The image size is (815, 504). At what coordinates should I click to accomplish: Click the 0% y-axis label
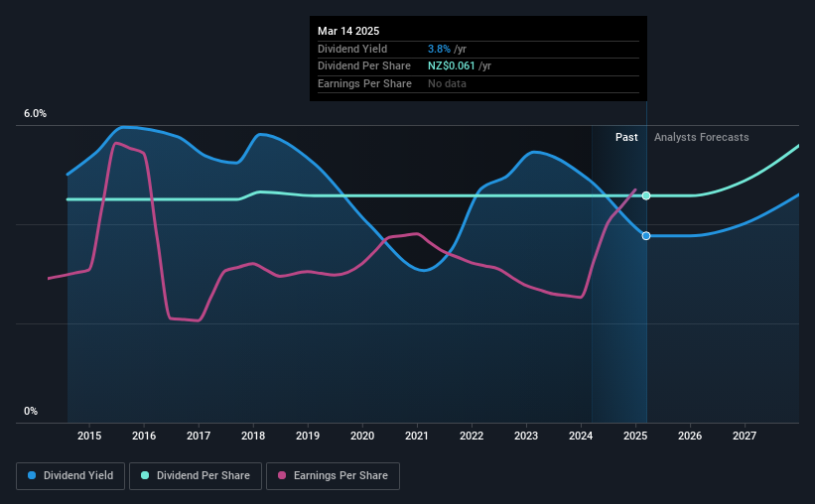coord(31,411)
